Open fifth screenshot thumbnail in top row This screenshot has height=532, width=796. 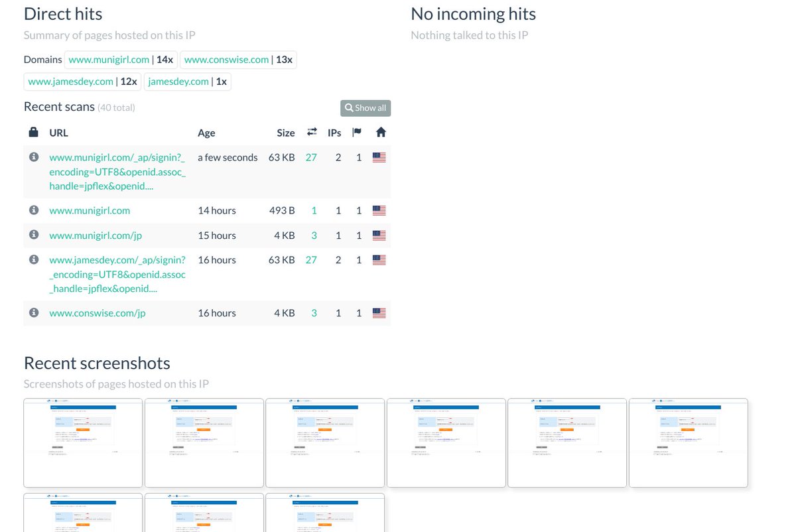(x=567, y=443)
